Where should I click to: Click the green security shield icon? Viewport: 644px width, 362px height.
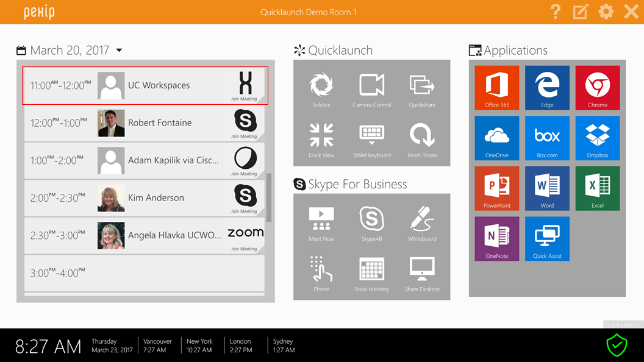click(x=617, y=345)
